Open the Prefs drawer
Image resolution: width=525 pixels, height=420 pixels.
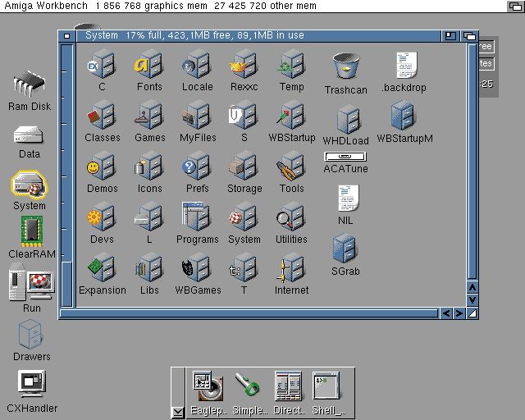(x=197, y=167)
